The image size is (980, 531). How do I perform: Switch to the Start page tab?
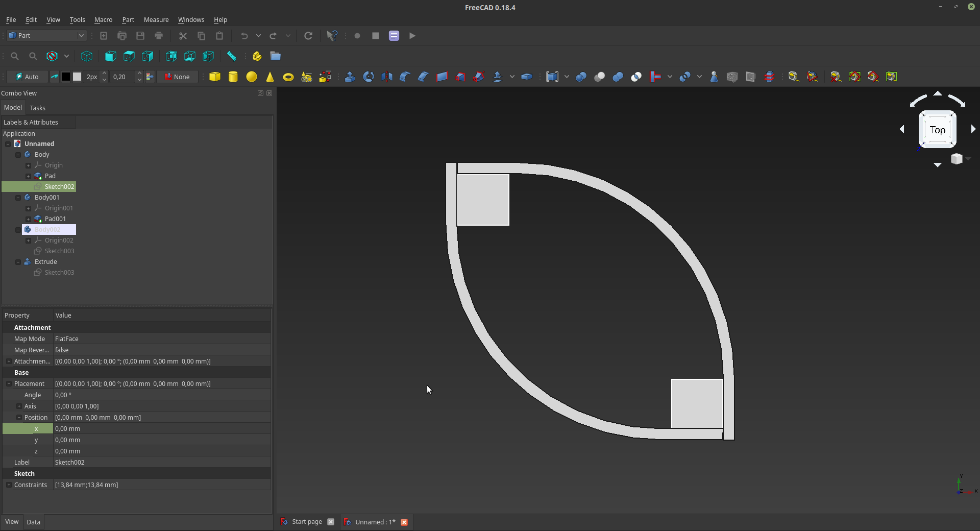click(x=307, y=522)
